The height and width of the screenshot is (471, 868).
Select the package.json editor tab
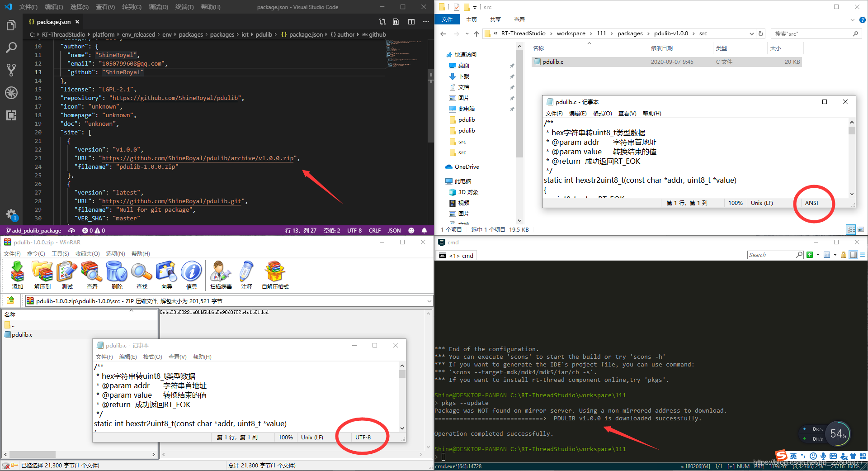53,22
